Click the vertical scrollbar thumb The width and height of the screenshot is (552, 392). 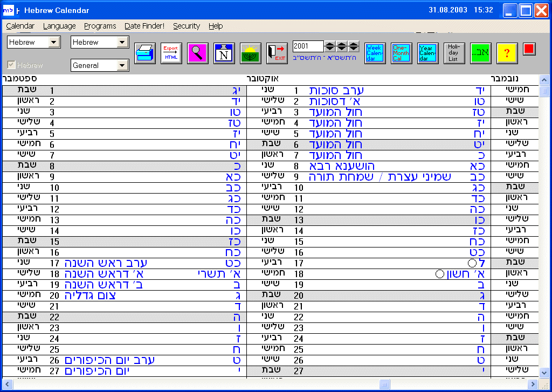(x=544, y=91)
